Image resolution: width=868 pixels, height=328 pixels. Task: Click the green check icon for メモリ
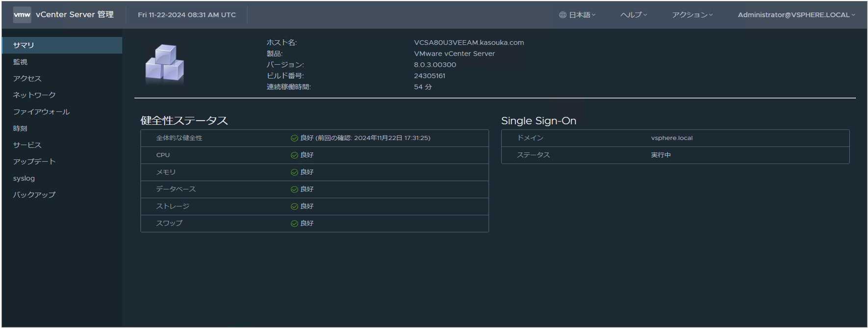pyautogui.click(x=294, y=172)
